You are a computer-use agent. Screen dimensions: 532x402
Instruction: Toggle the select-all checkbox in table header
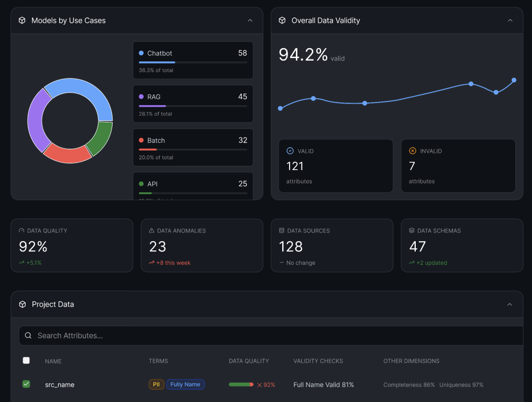[x=26, y=360]
